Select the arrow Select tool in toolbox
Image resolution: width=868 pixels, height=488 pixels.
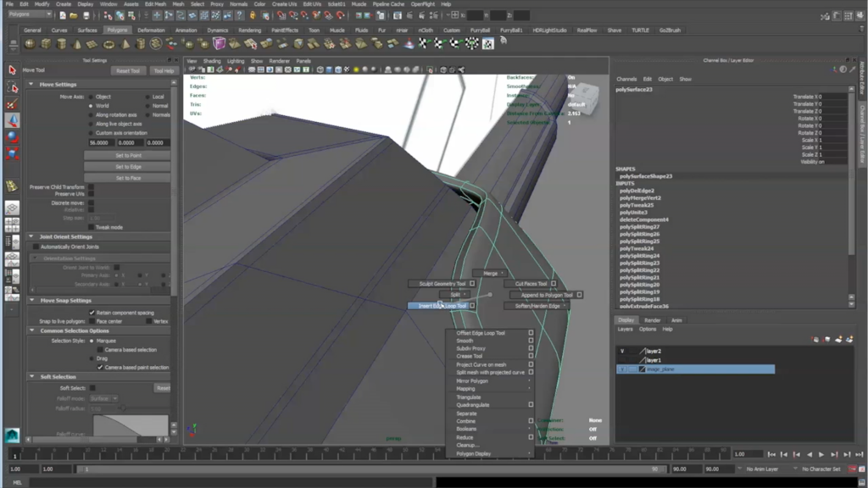[12, 70]
